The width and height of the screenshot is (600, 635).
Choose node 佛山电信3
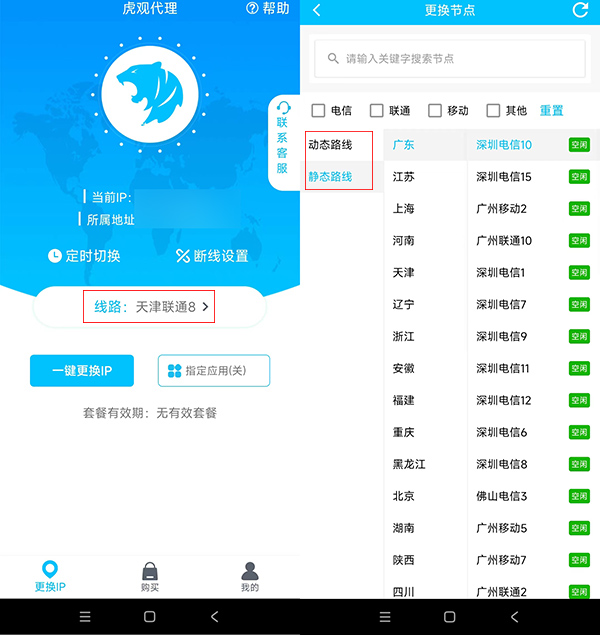pos(501,496)
